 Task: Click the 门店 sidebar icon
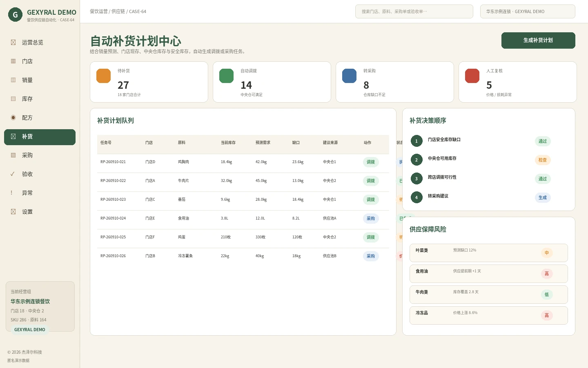[13, 61]
